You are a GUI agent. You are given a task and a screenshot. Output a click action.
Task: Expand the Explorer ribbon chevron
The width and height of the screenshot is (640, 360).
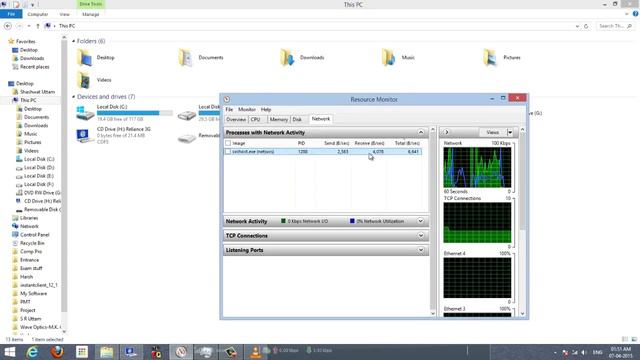pos(627,14)
